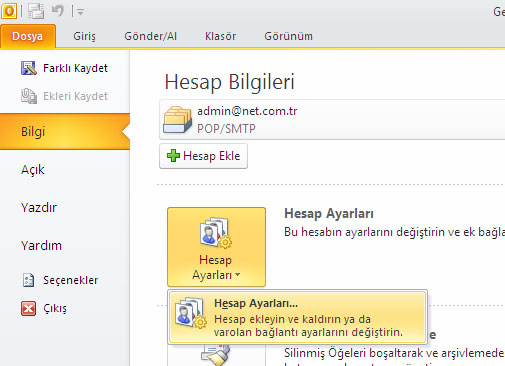Screen dimensions: 505x366
Task: Click the Hesap Bilgileri heading
Action: tap(230, 82)
